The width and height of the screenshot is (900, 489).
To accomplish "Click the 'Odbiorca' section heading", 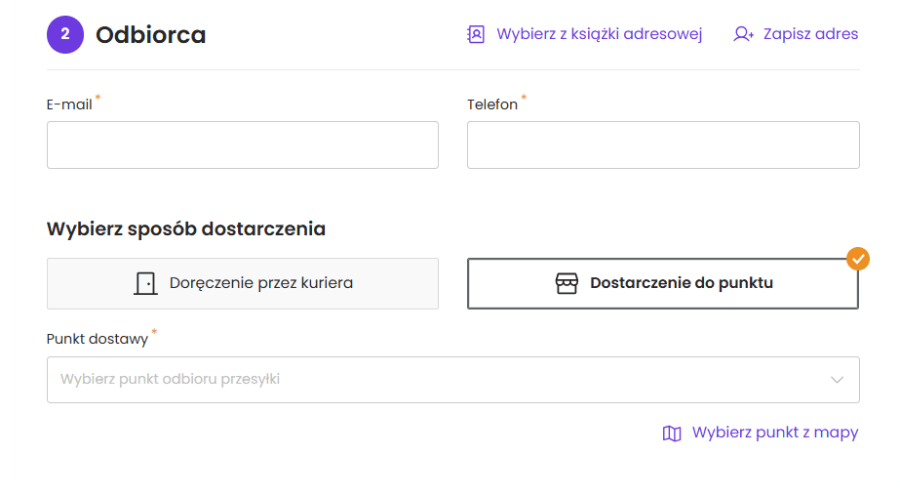I will pos(150,35).
